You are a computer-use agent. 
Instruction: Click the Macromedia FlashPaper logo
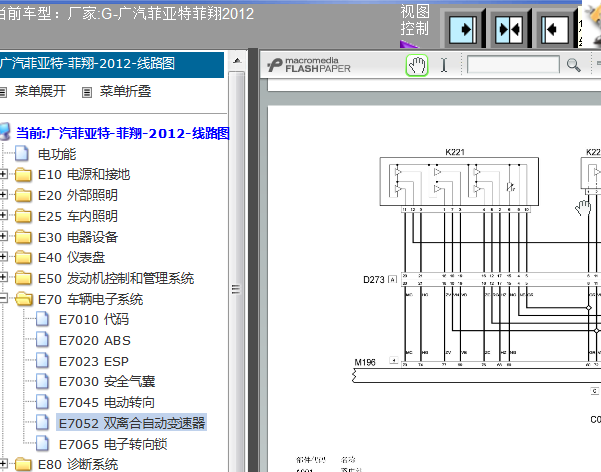coord(309,65)
